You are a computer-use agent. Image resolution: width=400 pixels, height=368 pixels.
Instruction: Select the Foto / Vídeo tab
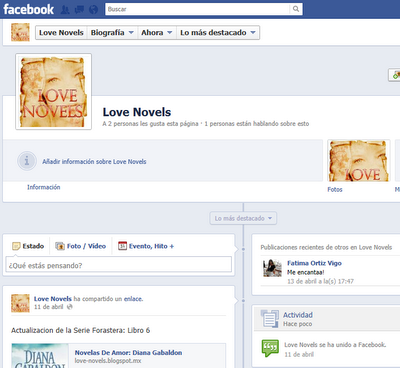pos(81,246)
